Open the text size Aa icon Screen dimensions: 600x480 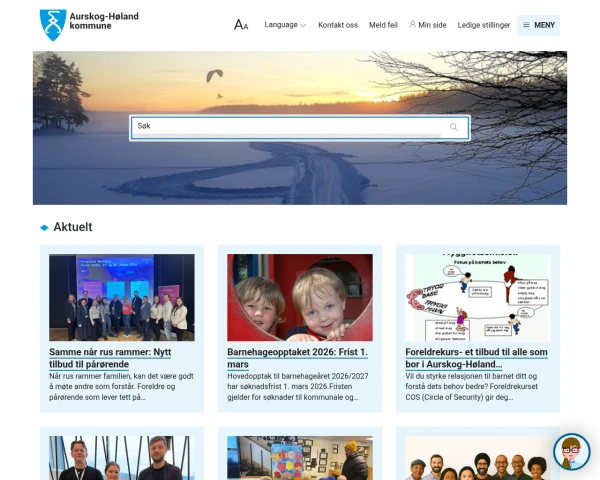coord(241,25)
